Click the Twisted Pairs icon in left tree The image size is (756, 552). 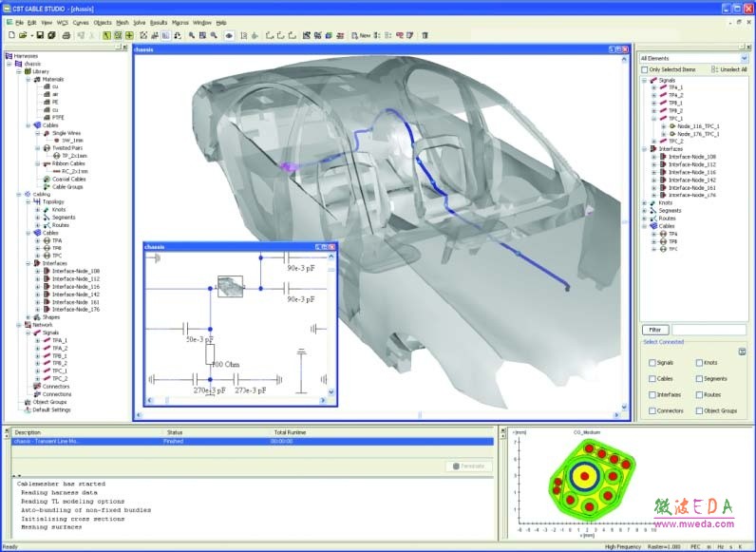47,148
